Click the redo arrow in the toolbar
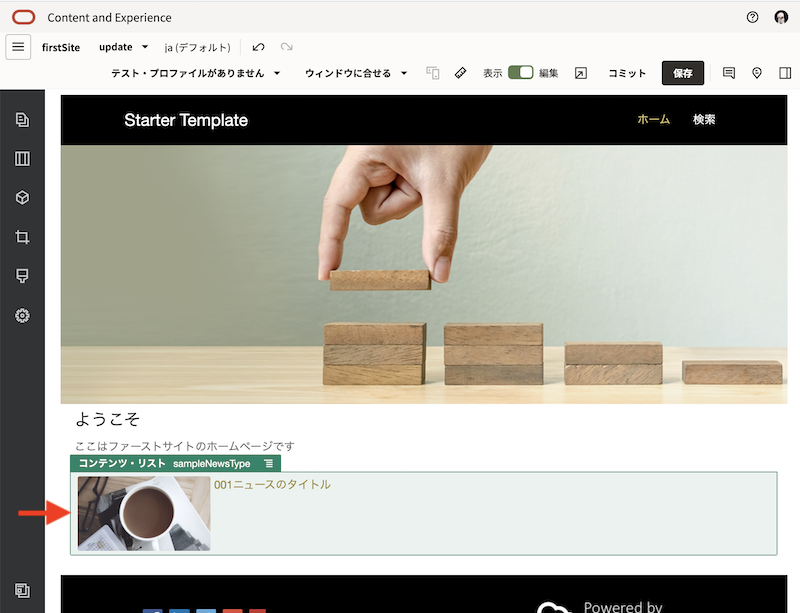The height and width of the screenshot is (613, 800). pyautogui.click(x=286, y=46)
